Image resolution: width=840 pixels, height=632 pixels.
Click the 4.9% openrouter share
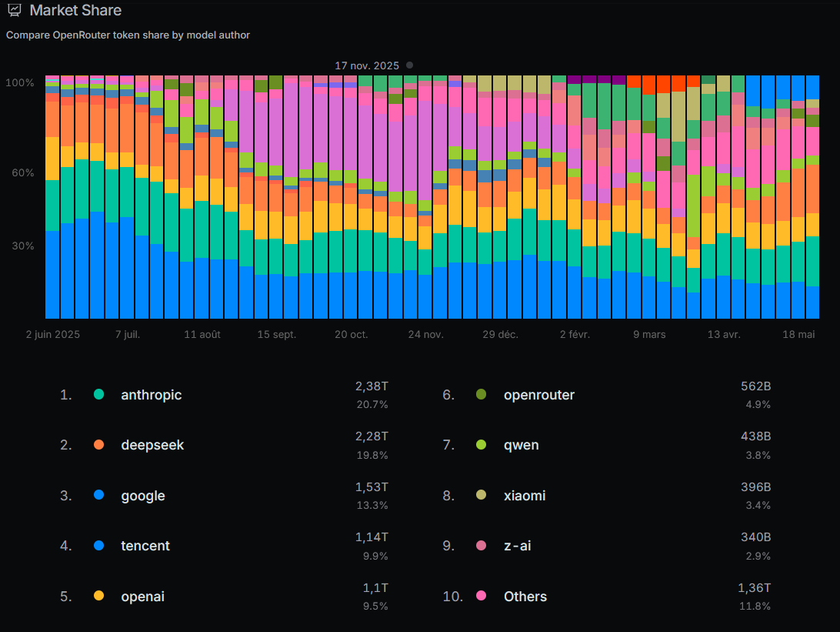(x=758, y=405)
